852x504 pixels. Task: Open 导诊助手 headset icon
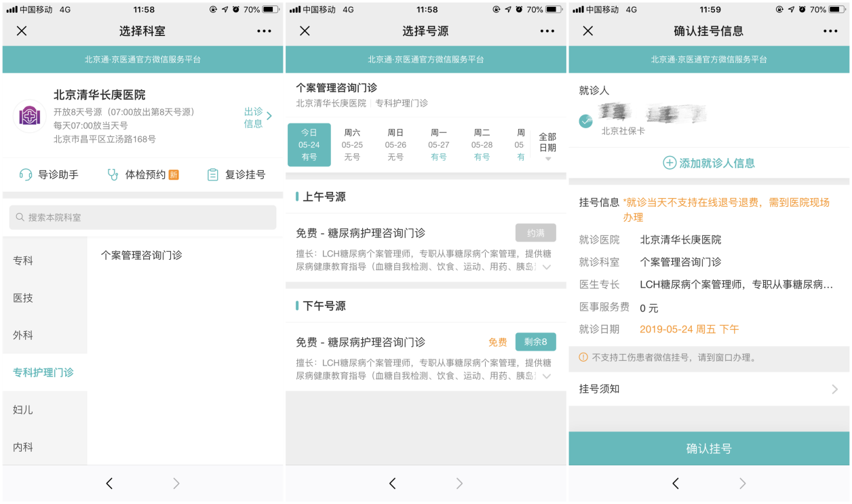(26, 175)
